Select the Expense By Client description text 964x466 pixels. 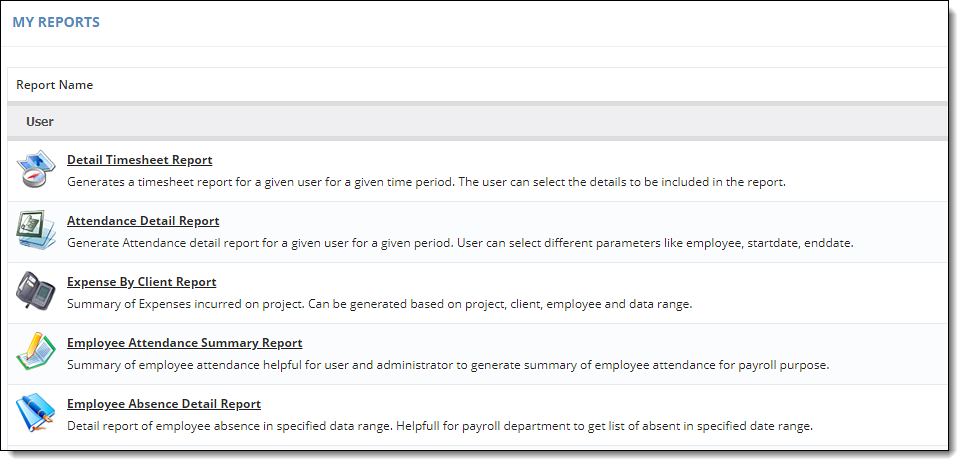coord(379,304)
